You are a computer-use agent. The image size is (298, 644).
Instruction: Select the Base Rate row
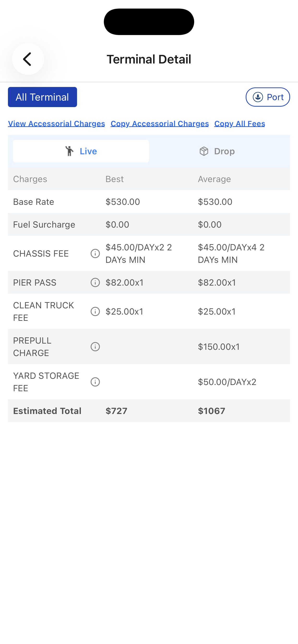(149, 202)
